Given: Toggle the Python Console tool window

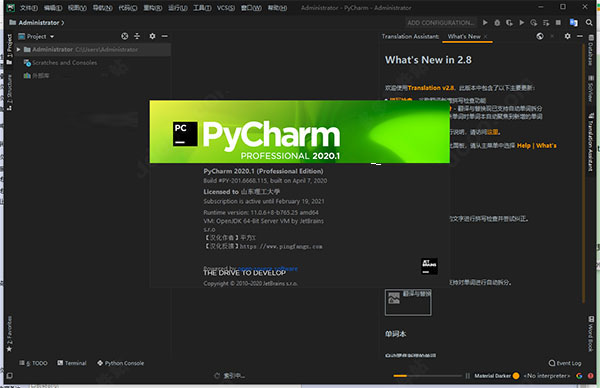Looking at the screenshot, I should click(x=121, y=363).
